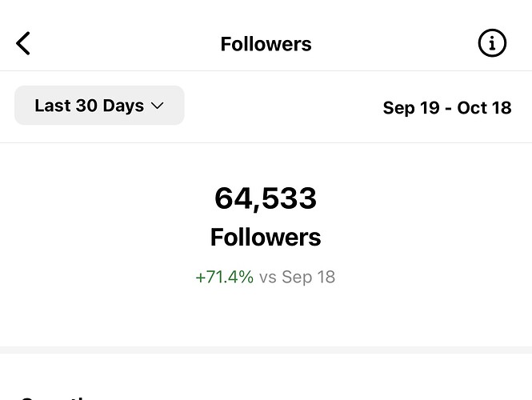Tap the plus sign of the percentage

pos(199,278)
